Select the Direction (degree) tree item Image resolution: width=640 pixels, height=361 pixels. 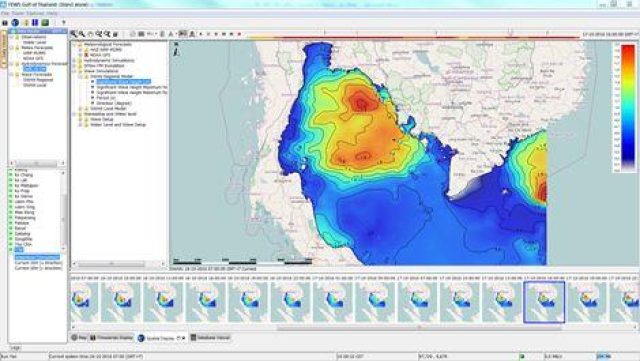pyautogui.click(x=114, y=103)
